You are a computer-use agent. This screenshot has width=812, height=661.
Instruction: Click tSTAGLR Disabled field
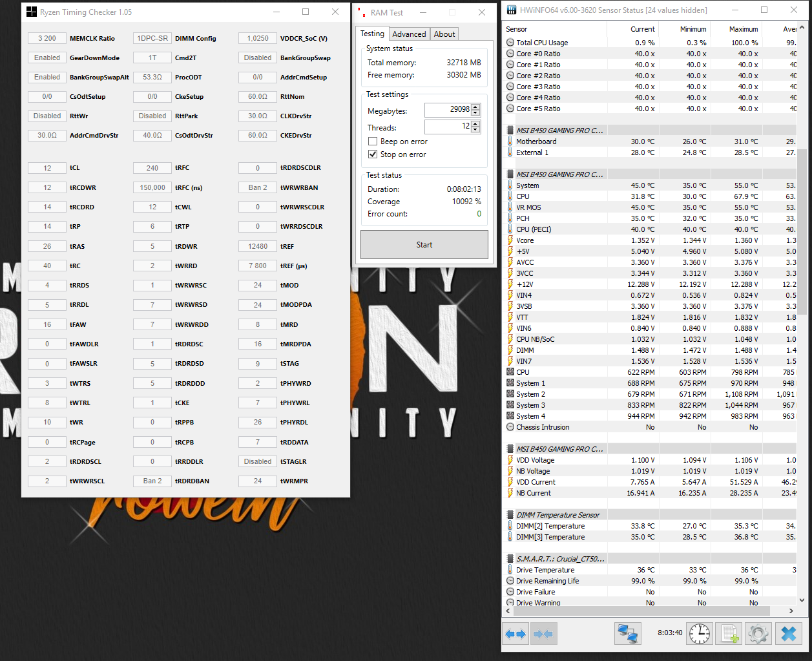pos(258,461)
